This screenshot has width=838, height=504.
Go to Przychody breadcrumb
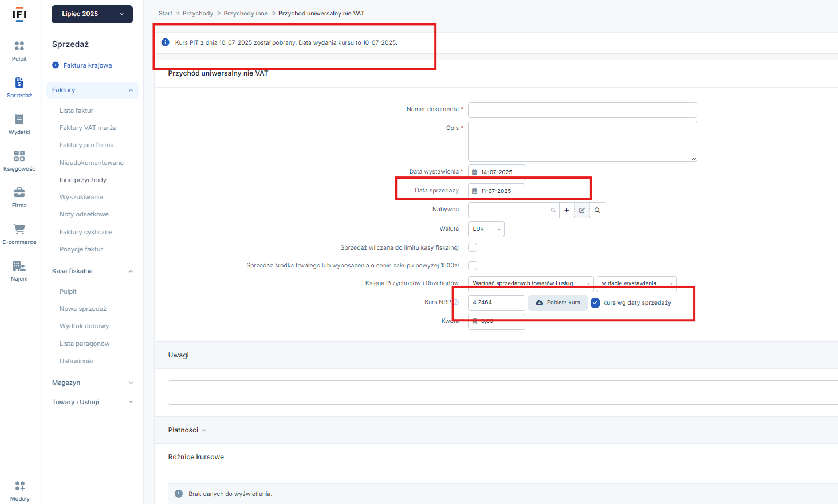pyautogui.click(x=198, y=13)
